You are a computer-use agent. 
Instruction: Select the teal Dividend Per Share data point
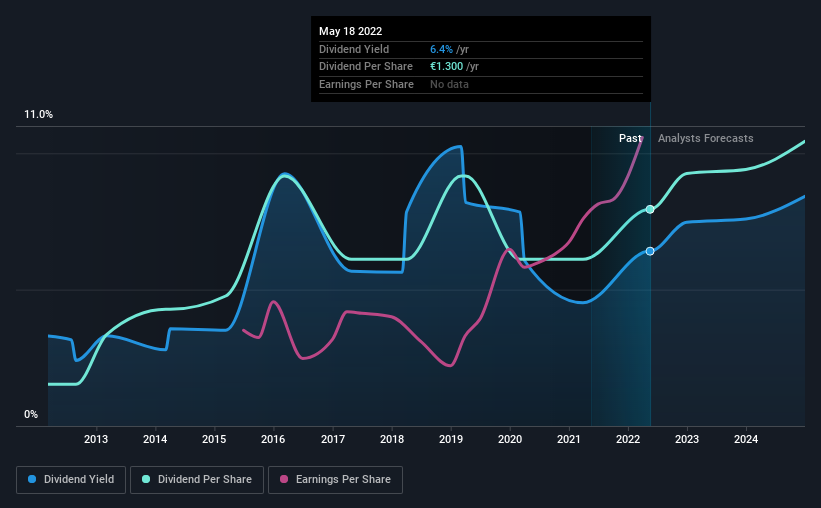pos(650,209)
